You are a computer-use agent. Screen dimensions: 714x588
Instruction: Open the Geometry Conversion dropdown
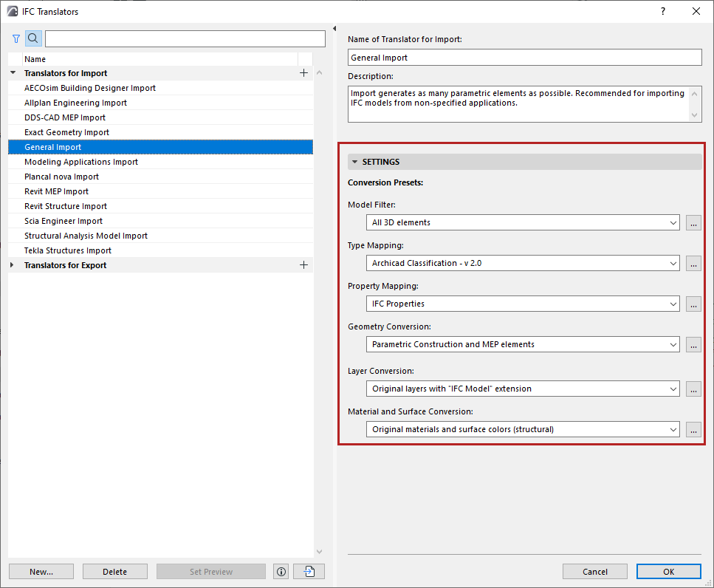pos(523,344)
